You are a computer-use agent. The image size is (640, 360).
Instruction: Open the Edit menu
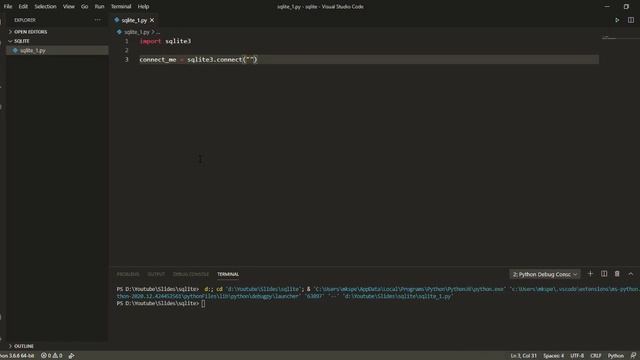[23, 7]
